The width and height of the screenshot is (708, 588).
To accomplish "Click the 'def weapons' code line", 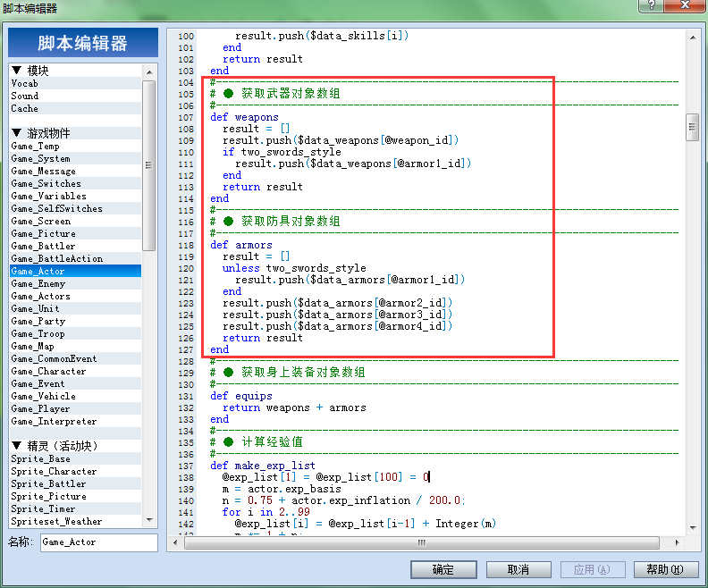I will click(x=244, y=117).
